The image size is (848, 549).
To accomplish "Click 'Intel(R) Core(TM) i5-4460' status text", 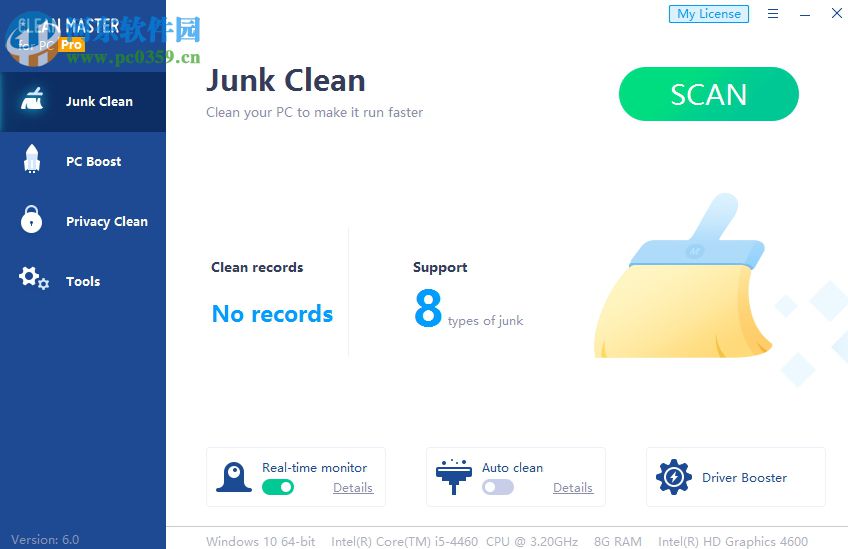I will (x=405, y=541).
